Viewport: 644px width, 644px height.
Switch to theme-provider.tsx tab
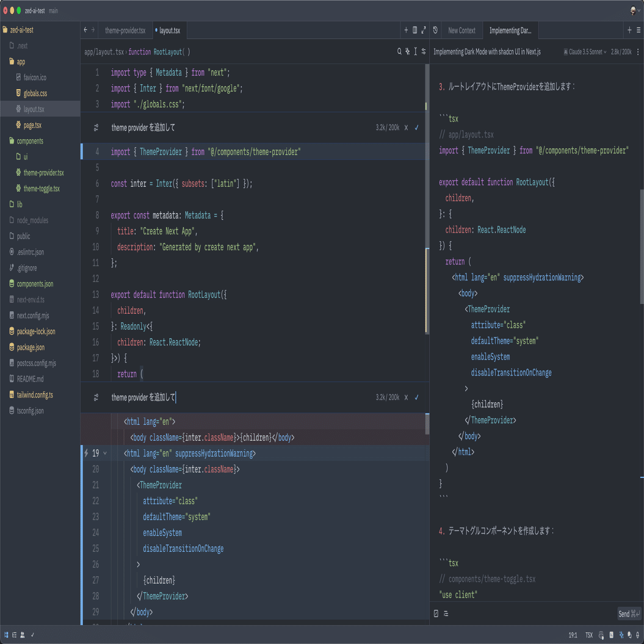[125, 31]
